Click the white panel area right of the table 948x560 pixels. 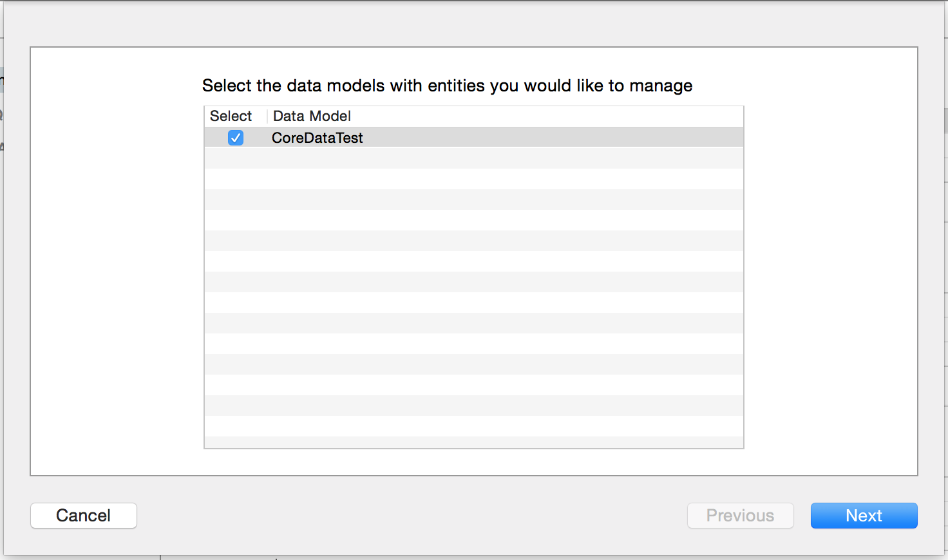point(830,261)
